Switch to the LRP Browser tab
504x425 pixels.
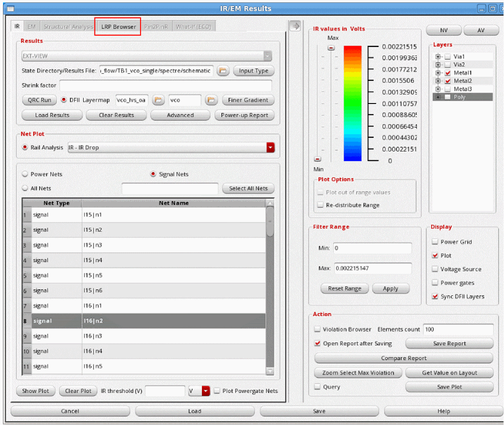click(x=118, y=27)
